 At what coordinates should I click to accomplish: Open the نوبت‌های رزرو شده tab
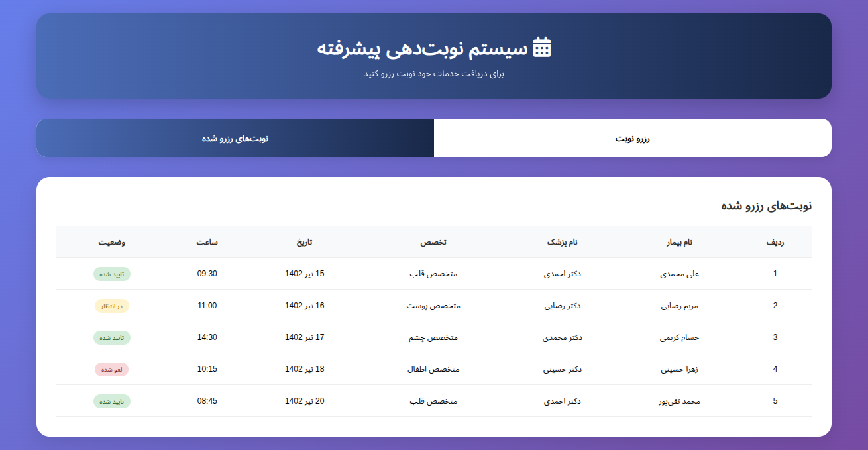[x=235, y=139]
